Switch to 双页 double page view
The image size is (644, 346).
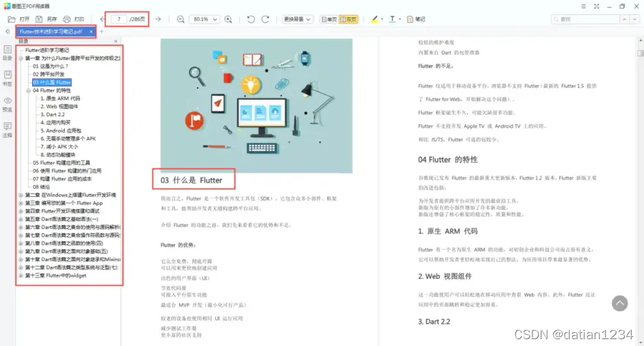coord(348,19)
